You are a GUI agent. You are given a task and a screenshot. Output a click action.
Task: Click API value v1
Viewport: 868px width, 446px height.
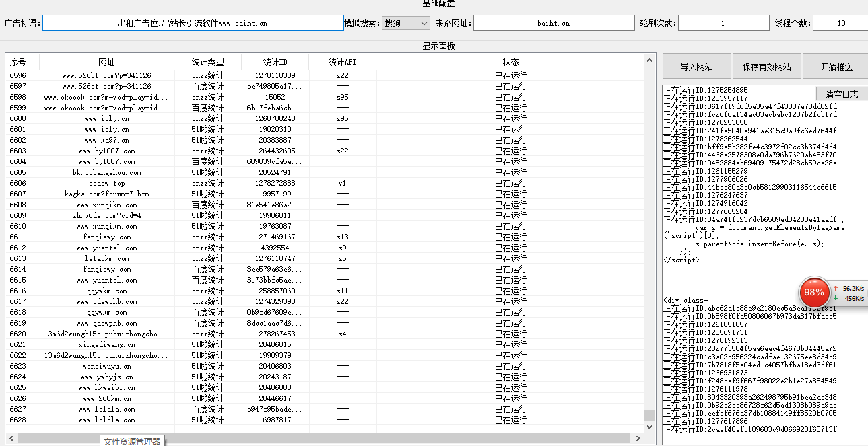(342, 183)
